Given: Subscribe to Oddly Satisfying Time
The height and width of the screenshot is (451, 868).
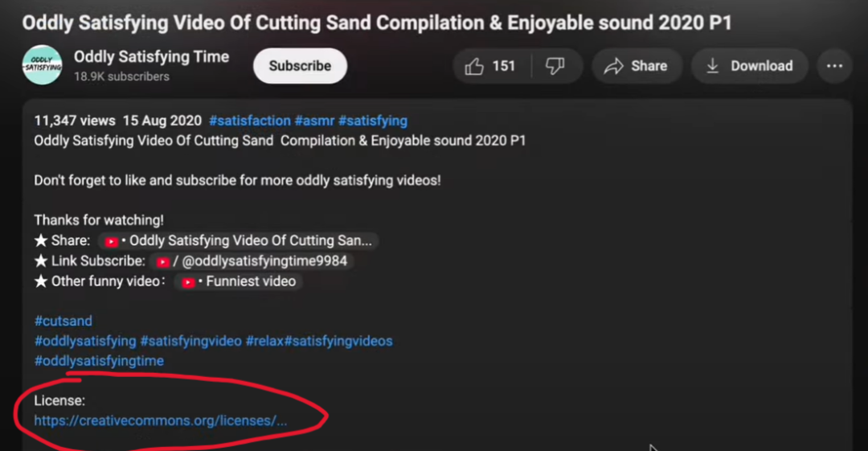Looking at the screenshot, I should (x=300, y=66).
